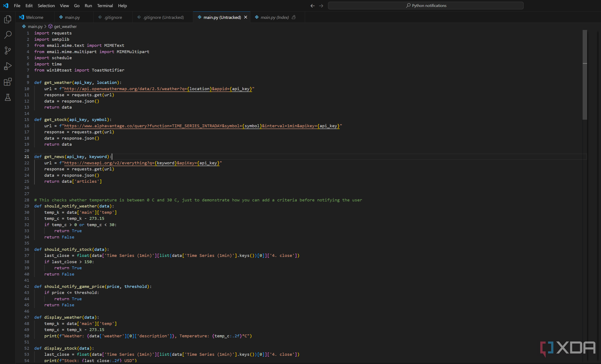
Task: Click main.py in the breadcrumb
Action: click(x=35, y=26)
